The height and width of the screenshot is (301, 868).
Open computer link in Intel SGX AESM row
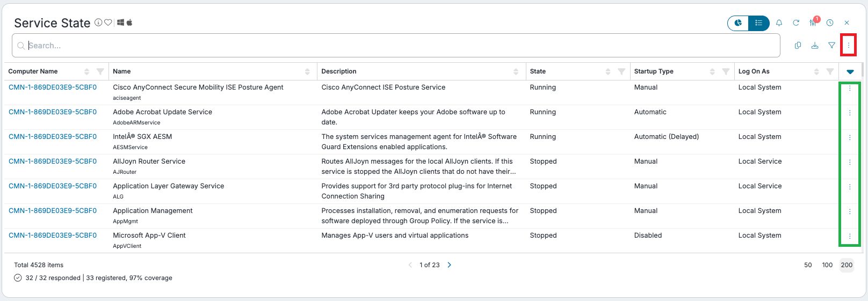53,137
